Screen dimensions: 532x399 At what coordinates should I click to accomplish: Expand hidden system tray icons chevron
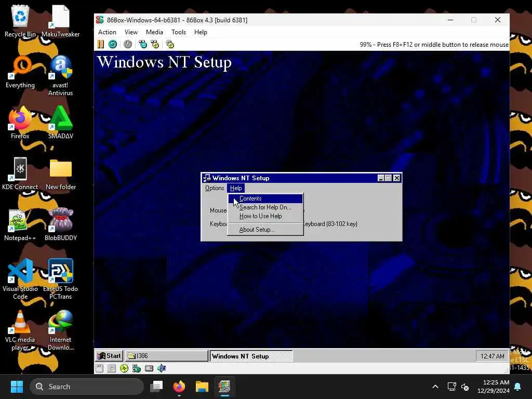[x=435, y=387]
